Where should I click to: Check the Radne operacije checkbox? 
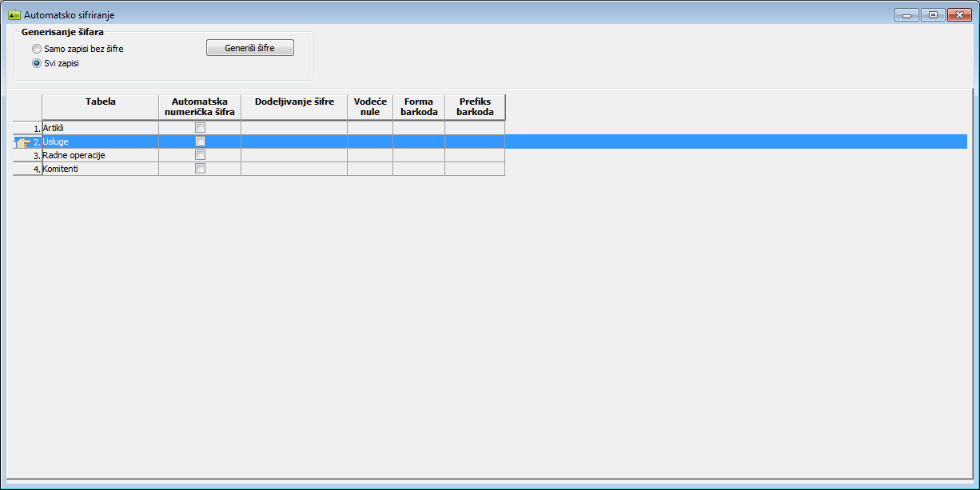coord(200,155)
